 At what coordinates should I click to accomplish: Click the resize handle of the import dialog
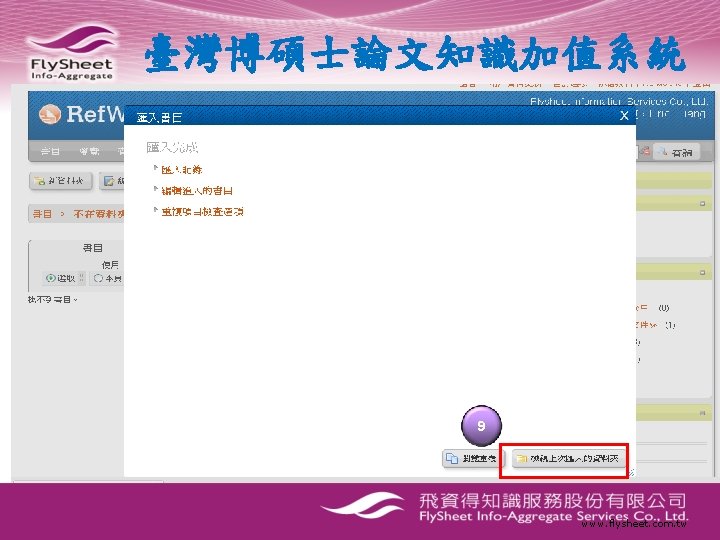(x=632, y=472)
